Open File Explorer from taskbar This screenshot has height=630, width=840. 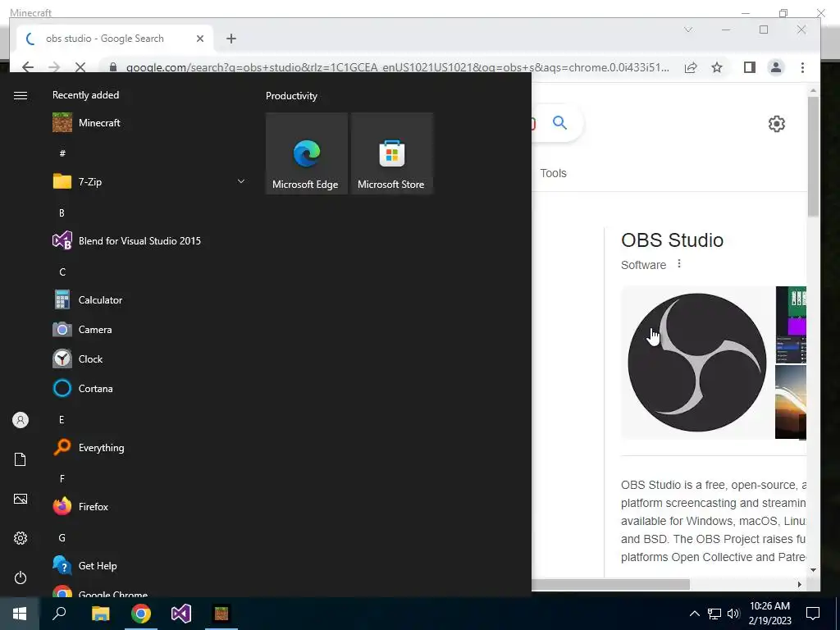click(100, 614)
